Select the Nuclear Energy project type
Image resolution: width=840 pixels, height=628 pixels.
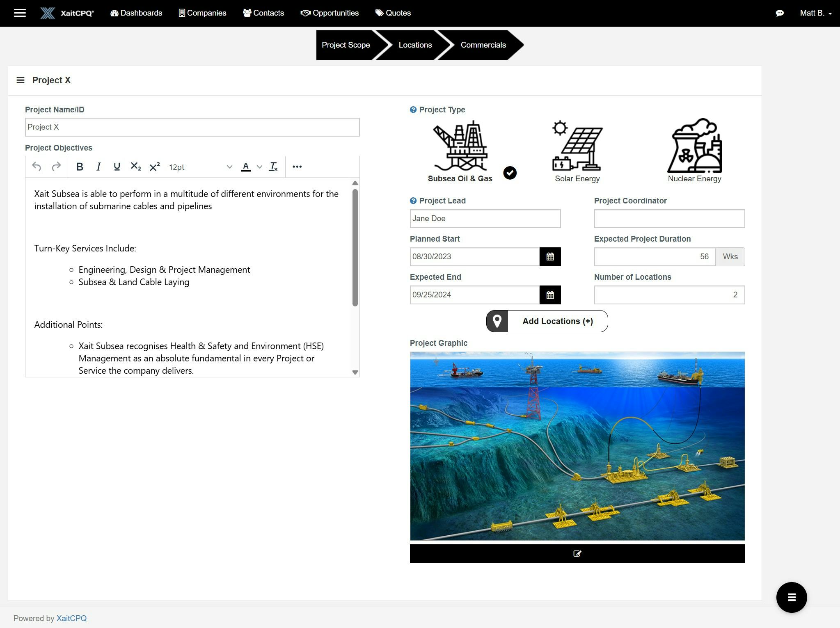click(694, 146)
